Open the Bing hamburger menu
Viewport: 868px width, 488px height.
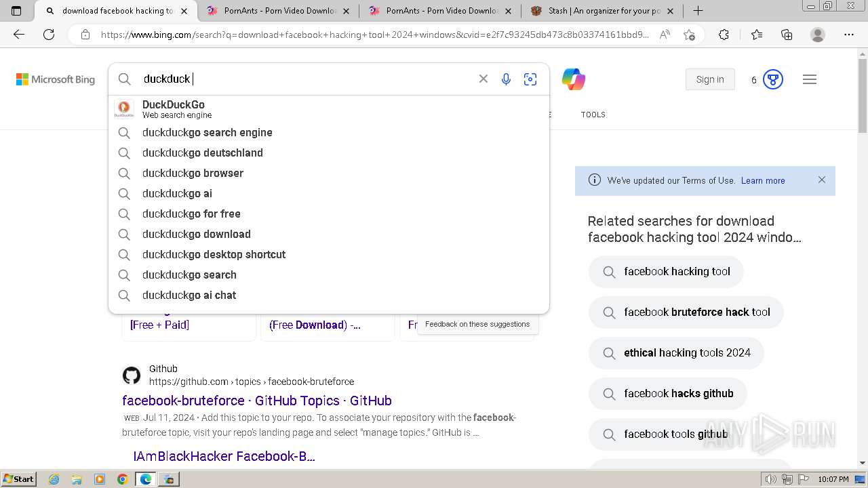coord(810,79)
